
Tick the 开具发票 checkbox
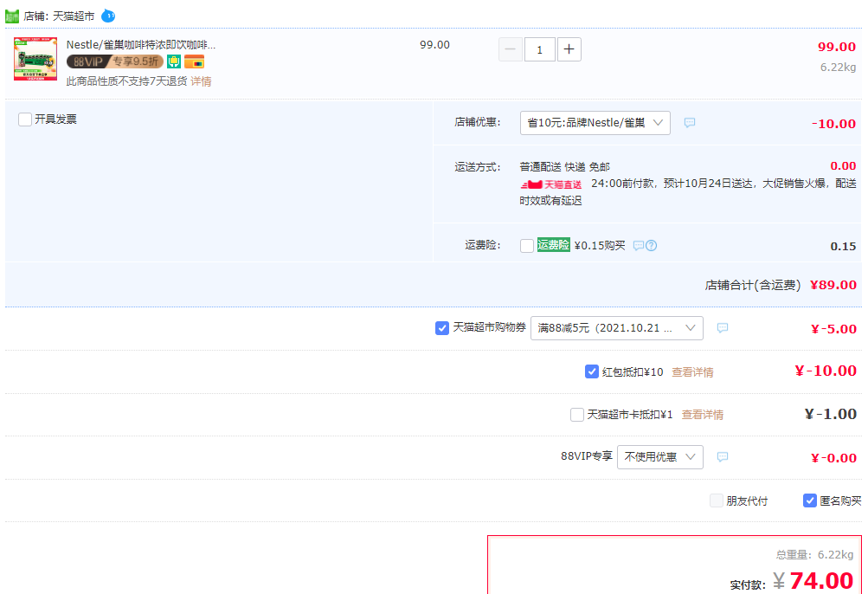coord(25,119)
